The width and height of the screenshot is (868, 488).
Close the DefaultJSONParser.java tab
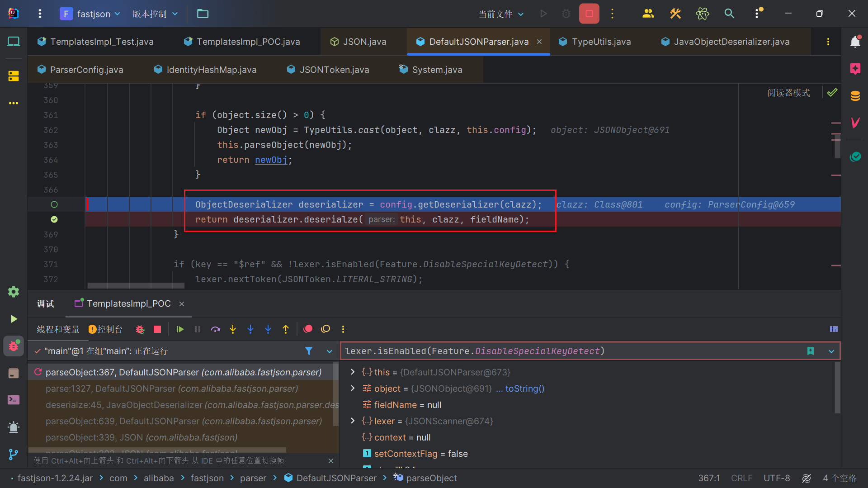click(x=539, y=42)
